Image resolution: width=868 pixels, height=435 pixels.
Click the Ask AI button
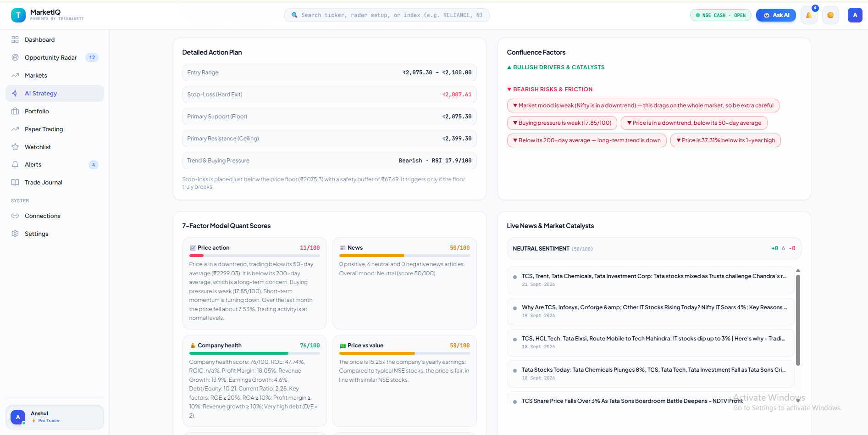tap(776, 15)
